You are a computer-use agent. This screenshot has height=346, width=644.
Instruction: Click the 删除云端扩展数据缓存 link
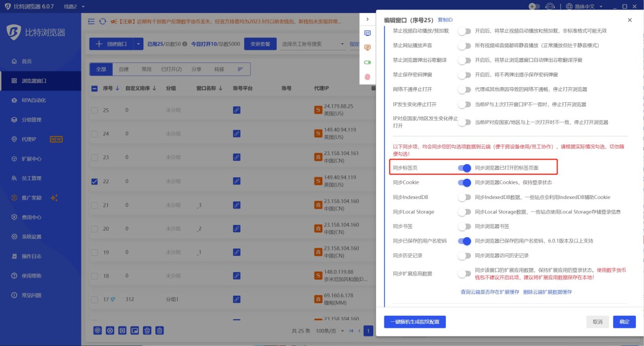pyautogui.click(x=547, y=292)
